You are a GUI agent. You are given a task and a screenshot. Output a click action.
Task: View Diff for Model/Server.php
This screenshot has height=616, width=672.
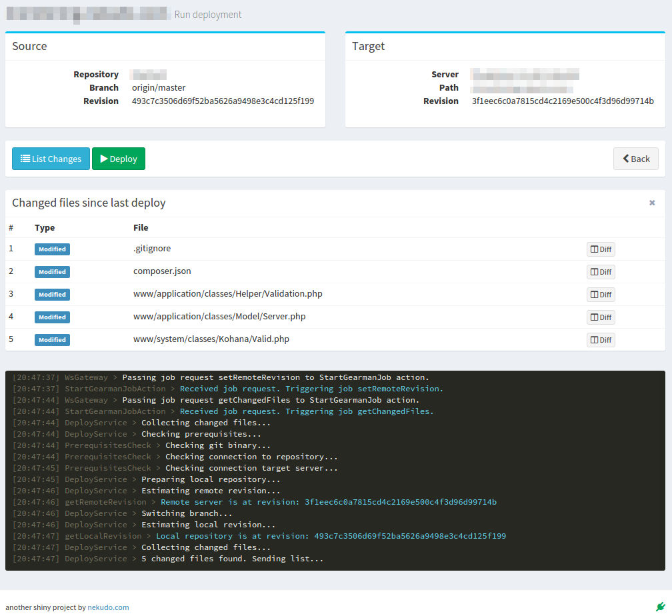point(601,317)
